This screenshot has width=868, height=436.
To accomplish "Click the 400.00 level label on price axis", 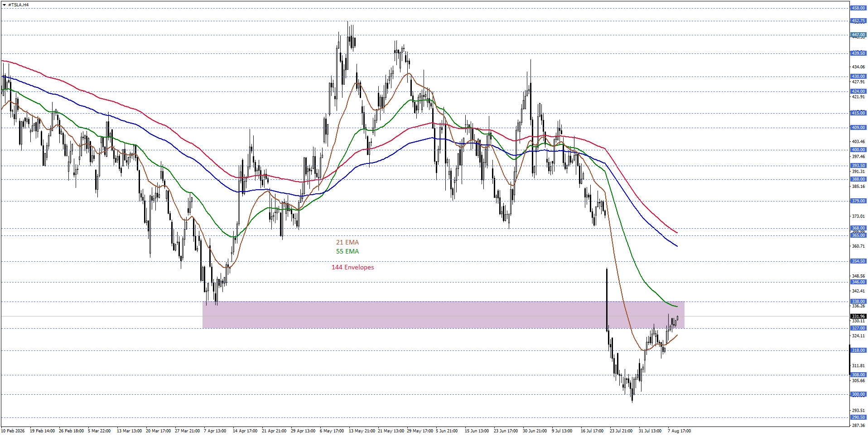I will pos(858,150).
